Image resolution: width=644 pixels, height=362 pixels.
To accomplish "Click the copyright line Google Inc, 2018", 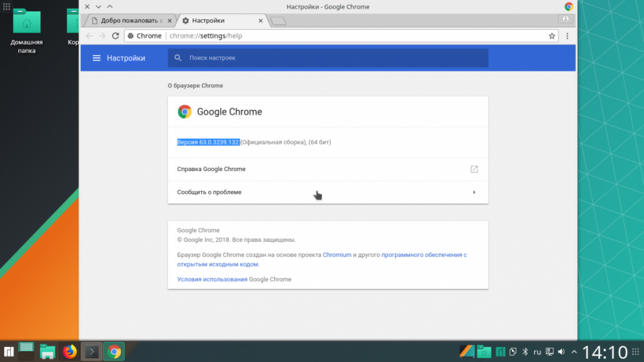I will (236, 239).
